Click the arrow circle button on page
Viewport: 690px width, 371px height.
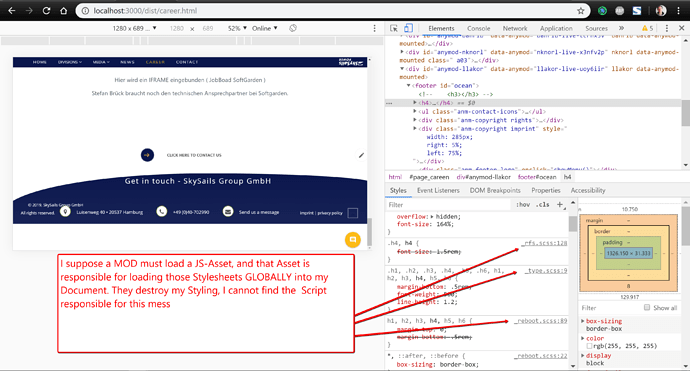147,155
